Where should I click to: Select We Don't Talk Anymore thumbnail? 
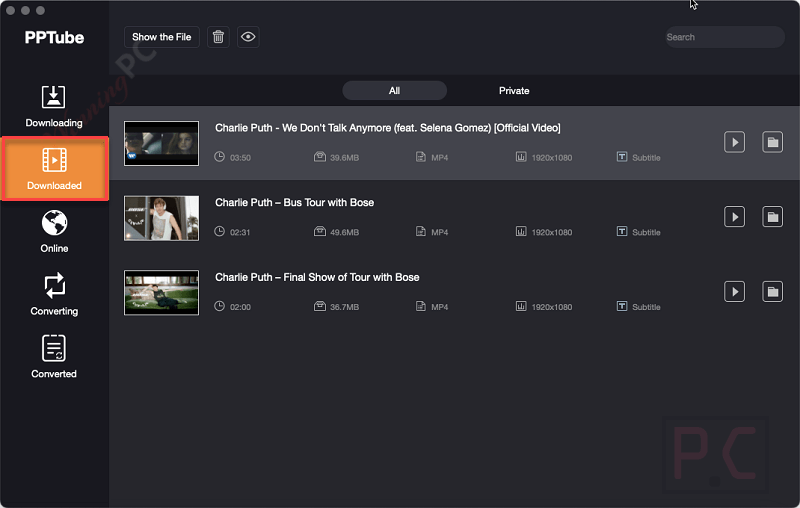[161, 143]
